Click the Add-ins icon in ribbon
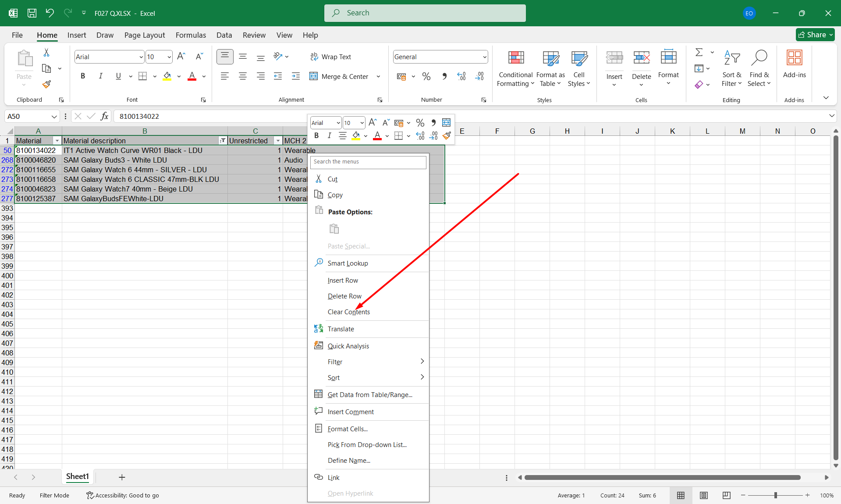Image resolution: width=841 pixels, height=504 pixels. point(794,58)
